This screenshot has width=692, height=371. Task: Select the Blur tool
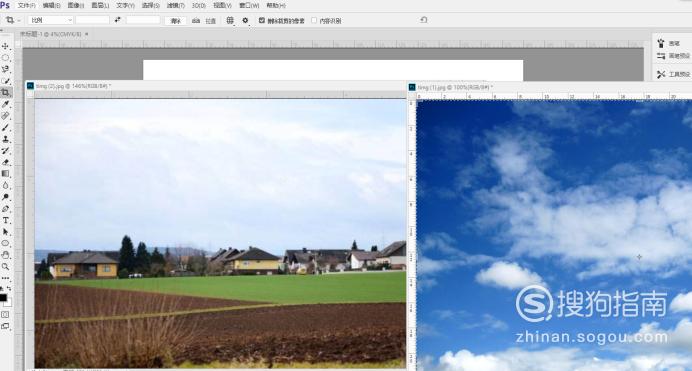point(5,185)
